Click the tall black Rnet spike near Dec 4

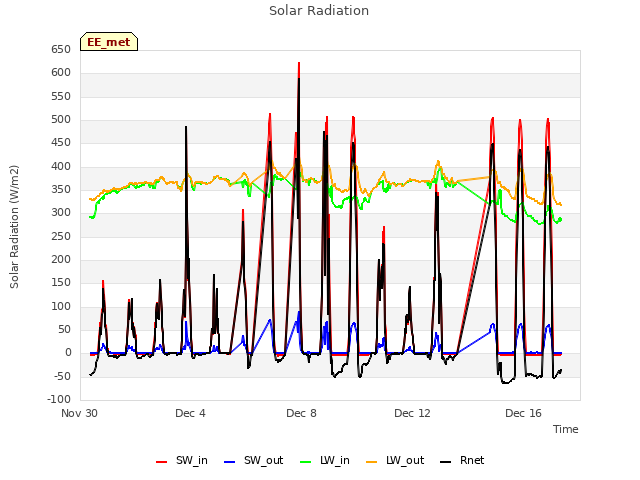186,128
